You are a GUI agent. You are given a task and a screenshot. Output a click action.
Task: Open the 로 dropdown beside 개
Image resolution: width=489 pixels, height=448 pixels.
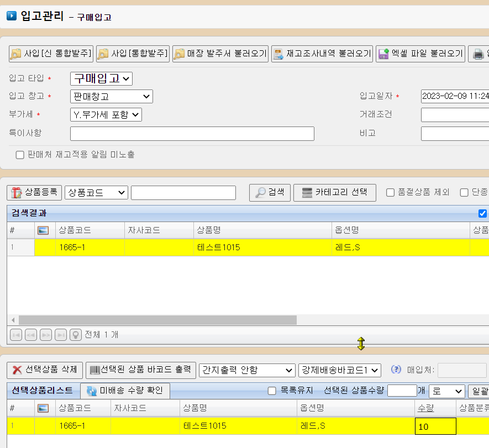click(x=447, y=391)
